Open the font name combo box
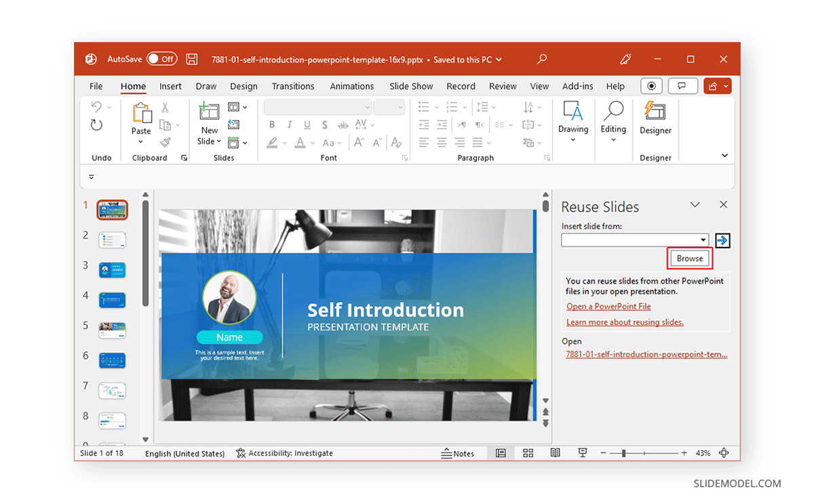Image resolution: width=814 pixels, height=504 pixels. click(317, 107)
